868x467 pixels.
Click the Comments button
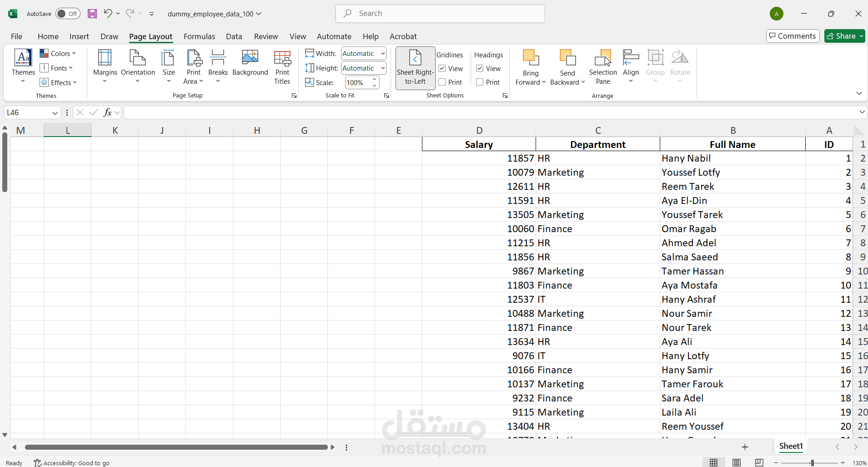click(793, 36)
